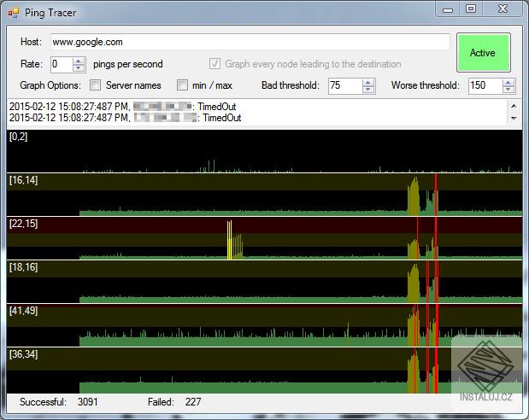The height and width of the screenshot is (420, 529).
Task: Click the Rate pings-per-second value field
Action: coord(62,64)
